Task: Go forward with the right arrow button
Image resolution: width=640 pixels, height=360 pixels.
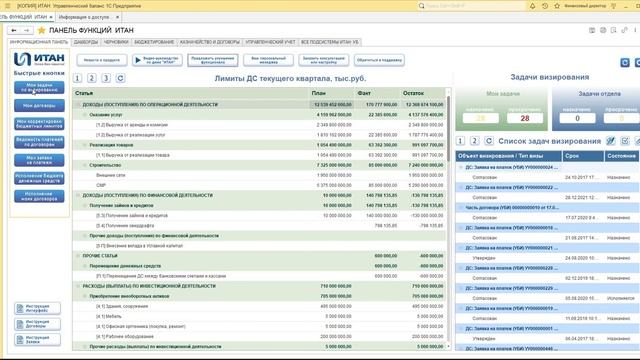Action: (x=26, y=30)
